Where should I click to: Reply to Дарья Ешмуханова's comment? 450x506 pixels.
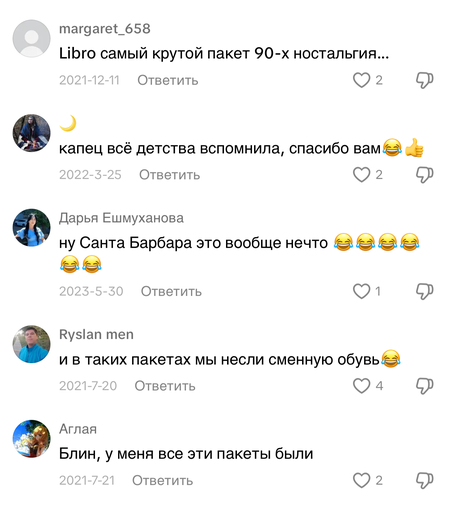pos(171,291)
